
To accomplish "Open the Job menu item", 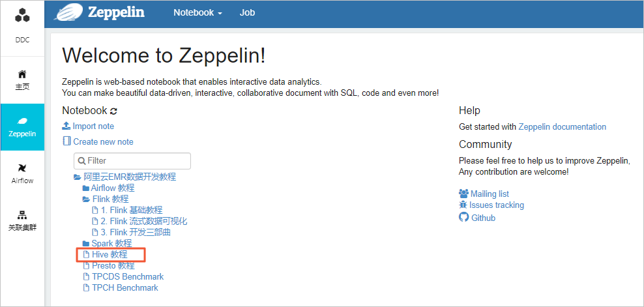I will [247, 13].
